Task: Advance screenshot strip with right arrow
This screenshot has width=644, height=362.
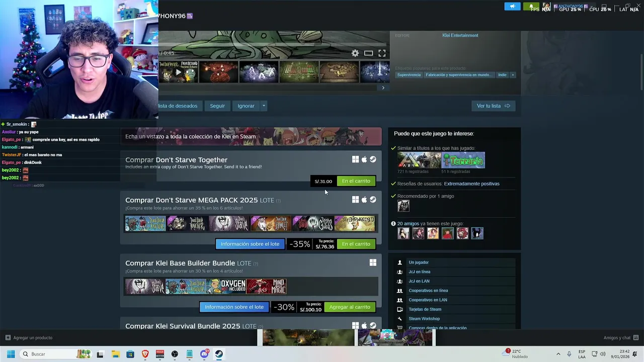Action: 383,88
